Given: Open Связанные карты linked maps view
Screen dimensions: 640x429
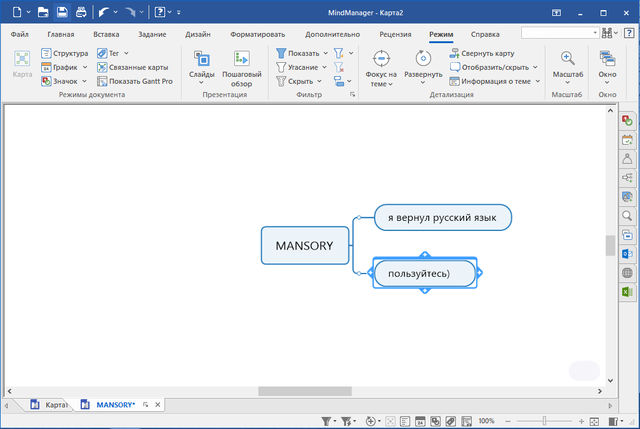Looking at the screenshot, I should [133, 67].
